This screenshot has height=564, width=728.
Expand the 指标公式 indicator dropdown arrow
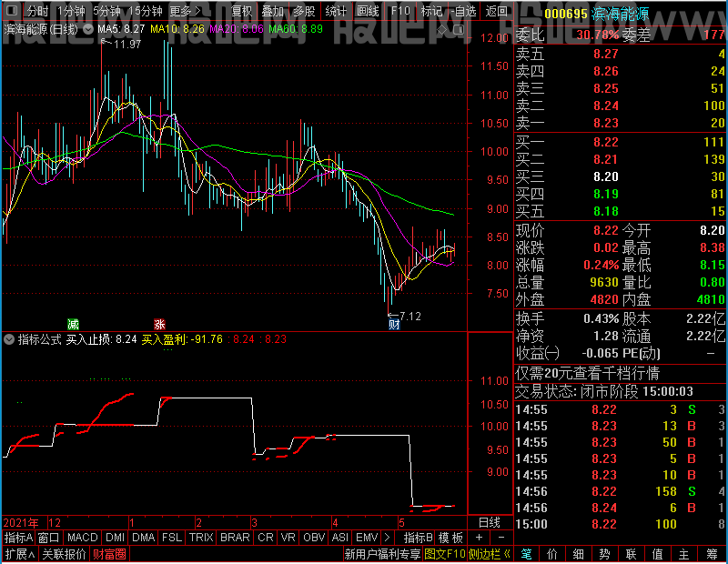click(x=9, y=339)
